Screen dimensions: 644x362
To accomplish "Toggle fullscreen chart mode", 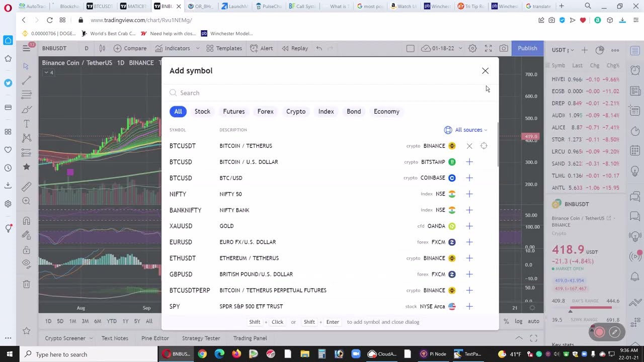I will (x=488, y=48).
